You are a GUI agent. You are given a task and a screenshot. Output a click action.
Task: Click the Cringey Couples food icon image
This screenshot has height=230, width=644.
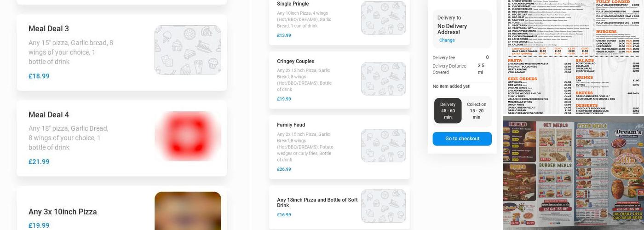tap(383, 79)
